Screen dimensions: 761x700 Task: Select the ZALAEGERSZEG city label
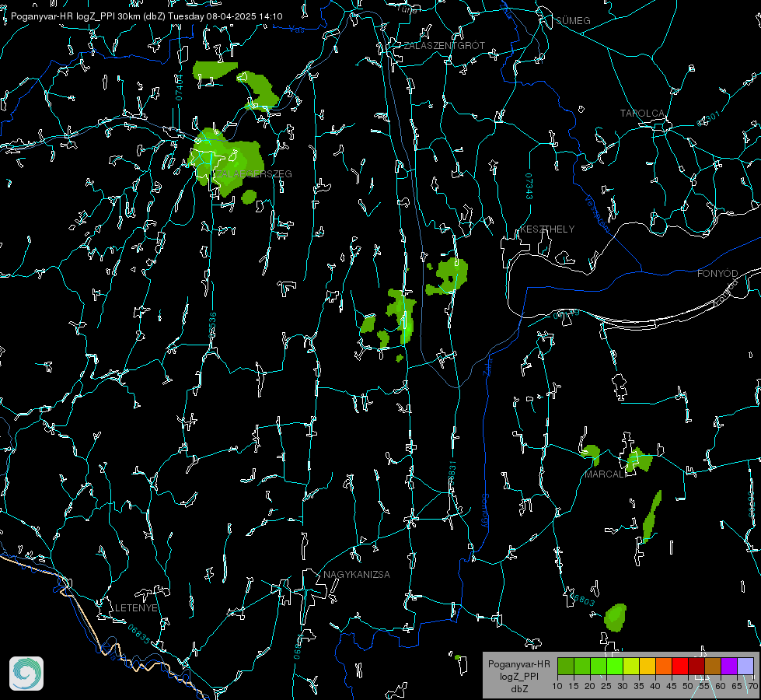[254, 174]
